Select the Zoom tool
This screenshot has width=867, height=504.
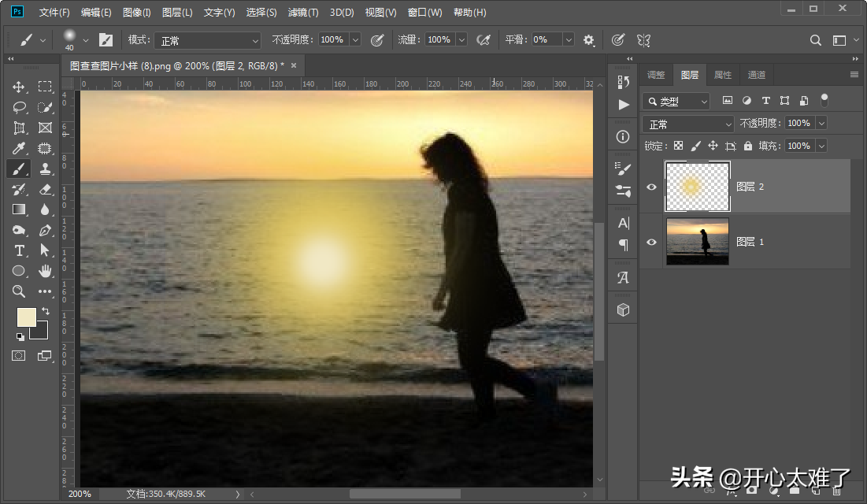pyautogui.click(x=19, y=291)
